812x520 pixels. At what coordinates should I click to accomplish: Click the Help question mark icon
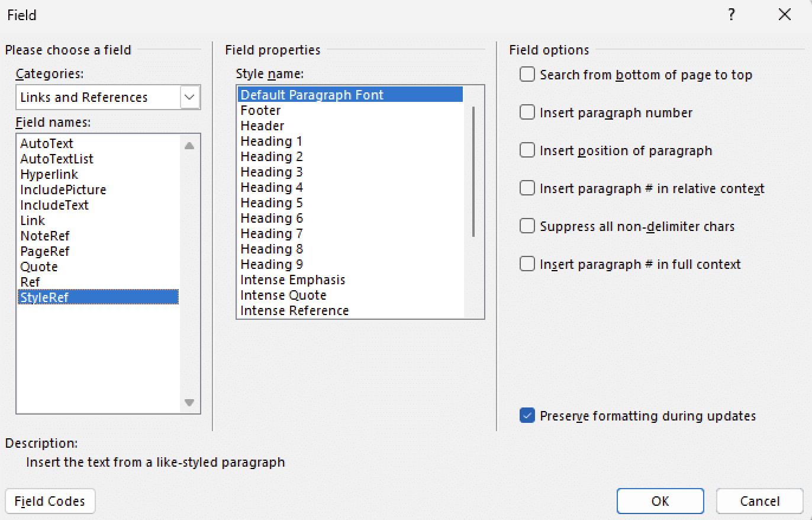pos(732,15)
